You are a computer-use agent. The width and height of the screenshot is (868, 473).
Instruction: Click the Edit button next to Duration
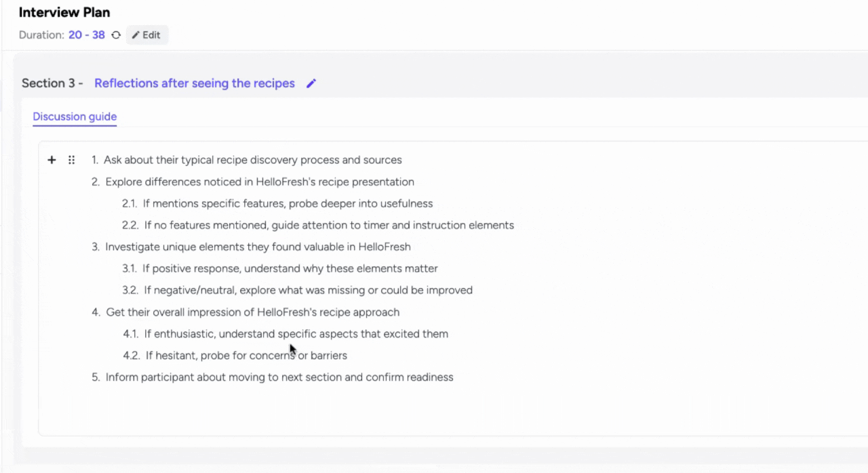tap(146, 35)
